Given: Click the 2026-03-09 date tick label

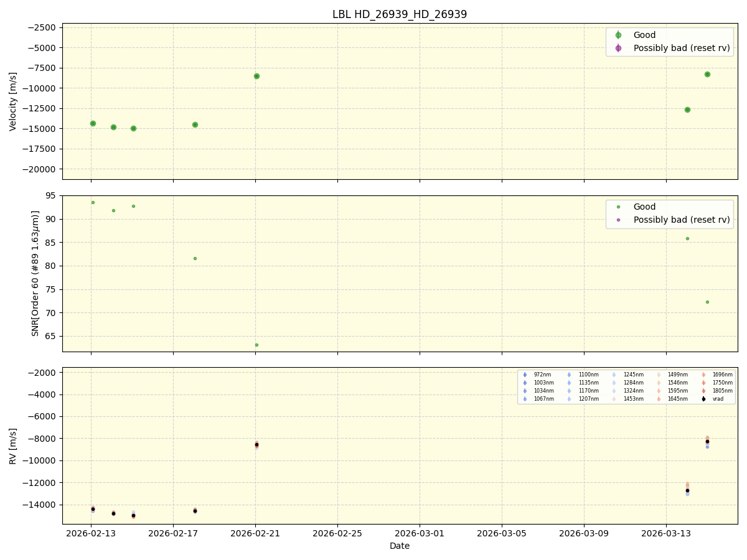Looking at the screenshot, I should tap(584, 533).
